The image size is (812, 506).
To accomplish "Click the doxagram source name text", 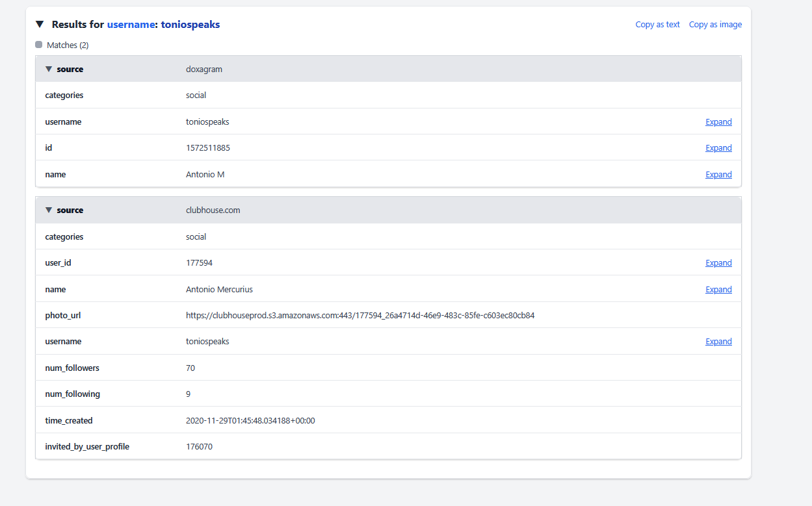I will pos(204,70).
